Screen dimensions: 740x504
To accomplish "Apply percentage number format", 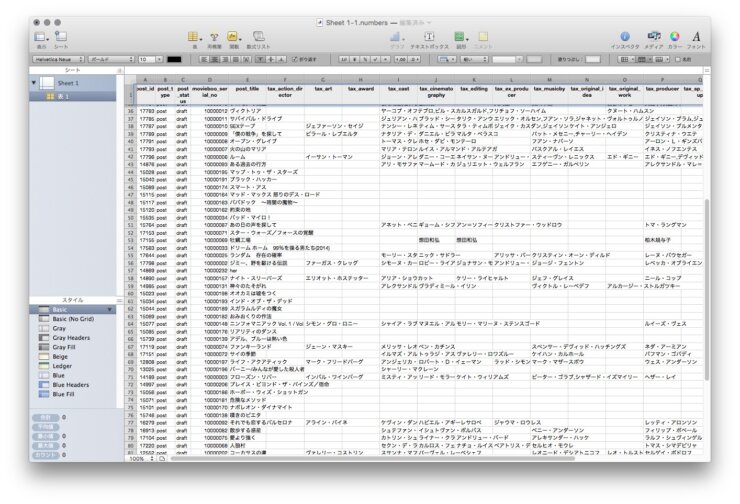I will [x=365, y=59].
